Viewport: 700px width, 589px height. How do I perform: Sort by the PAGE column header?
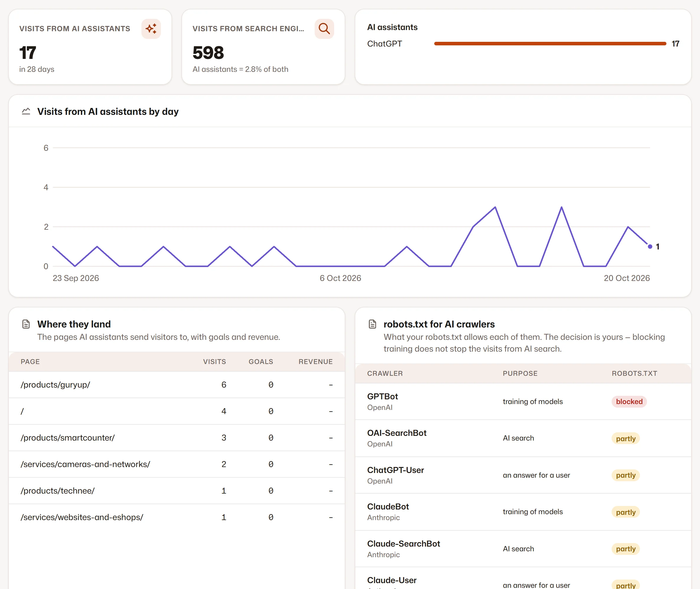coord(30,362)
